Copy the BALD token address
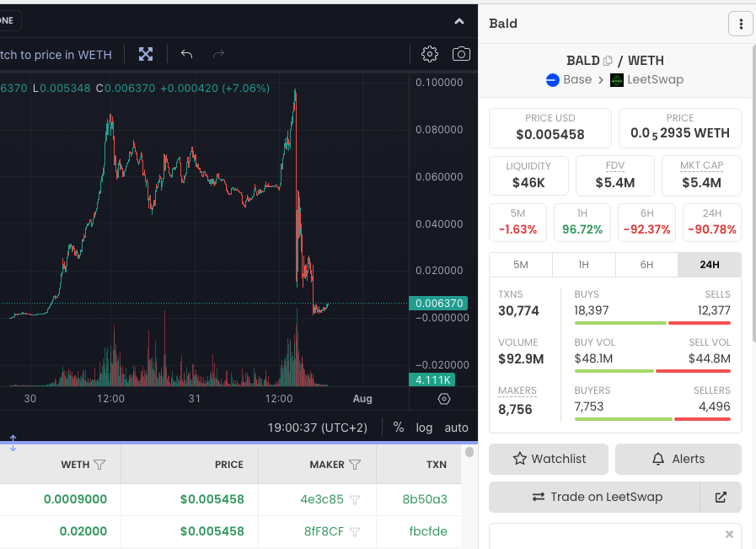The height and width of the screenshot is (549, 756). pos(608,61)
